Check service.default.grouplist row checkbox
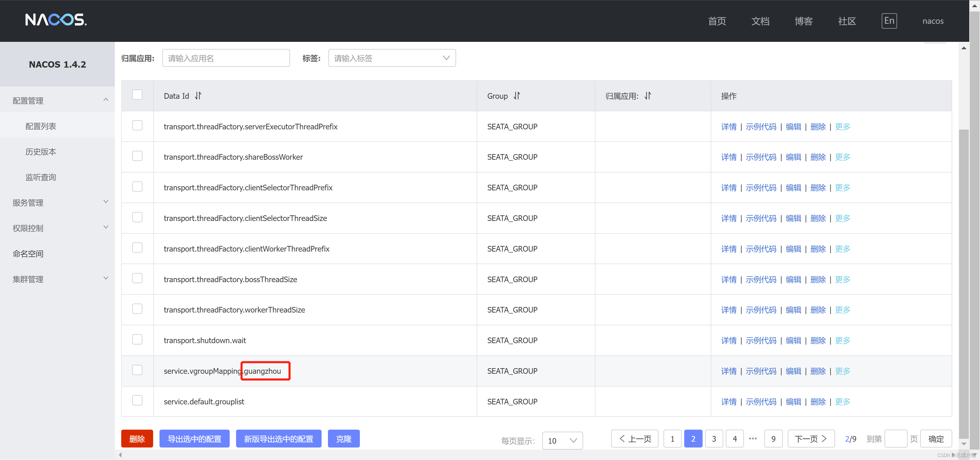This screenshot has height=460, width=980. coord(137,400)
